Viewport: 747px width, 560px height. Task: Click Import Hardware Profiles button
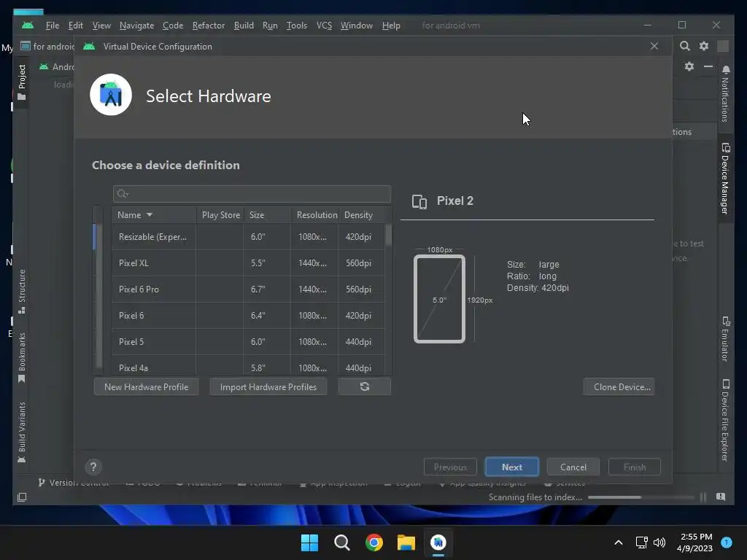(x=268, y=386)
